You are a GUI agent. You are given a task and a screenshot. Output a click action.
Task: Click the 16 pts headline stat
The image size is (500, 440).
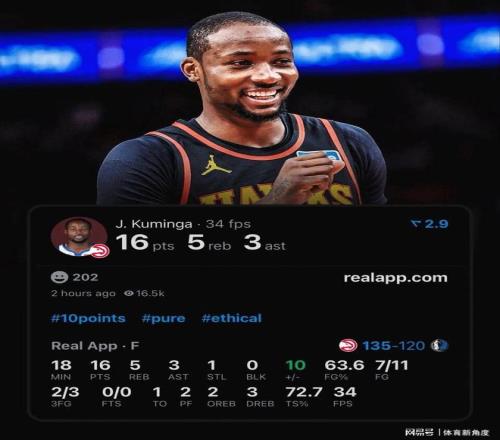click(145, 242)
